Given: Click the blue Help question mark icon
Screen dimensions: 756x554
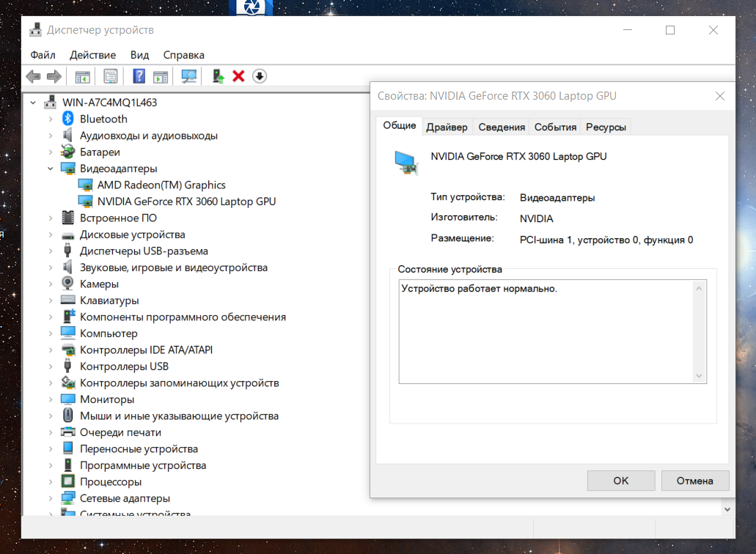Looking at the screenshot, I should click(x=139, y=76).
